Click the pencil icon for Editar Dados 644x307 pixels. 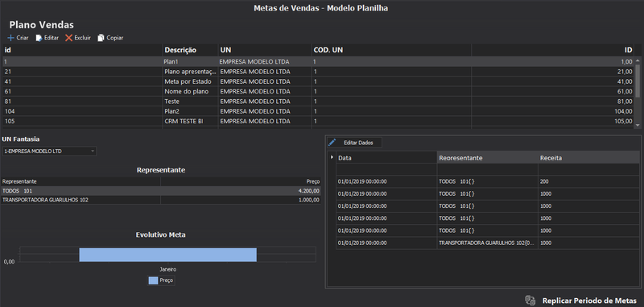pos(332,143)
